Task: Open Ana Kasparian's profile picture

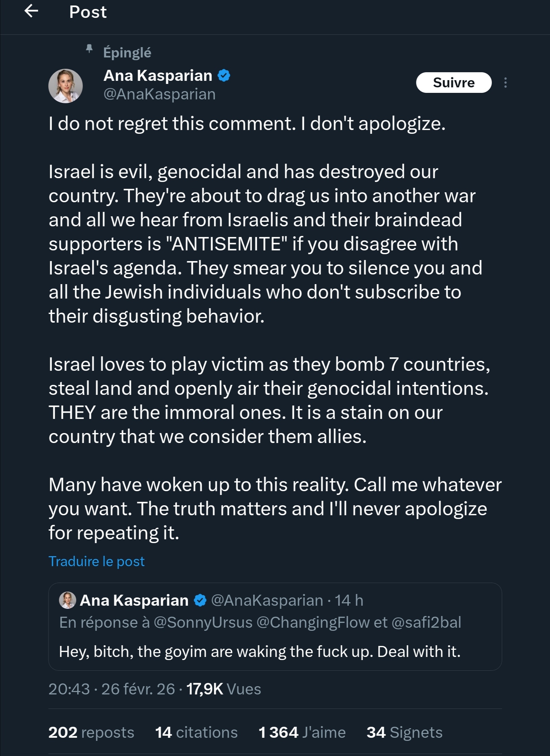Action: pos(65,86)
